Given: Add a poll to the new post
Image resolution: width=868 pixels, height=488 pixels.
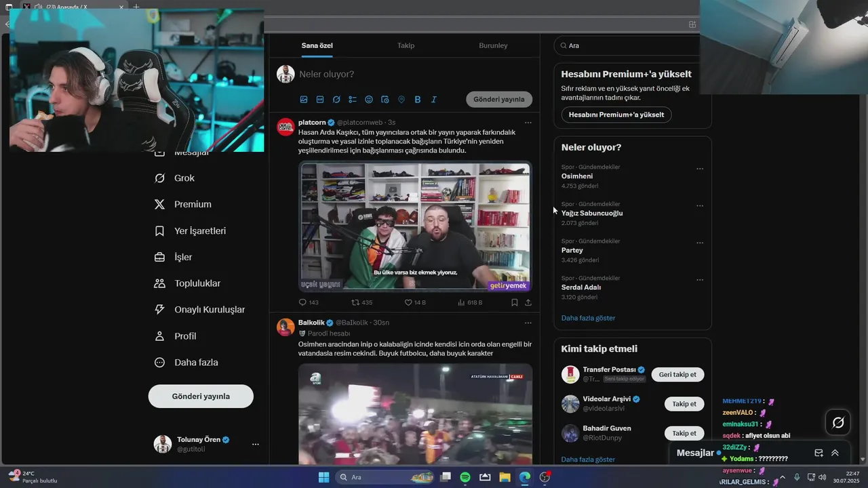Looking at the screenshot, I should pos(353,100).
